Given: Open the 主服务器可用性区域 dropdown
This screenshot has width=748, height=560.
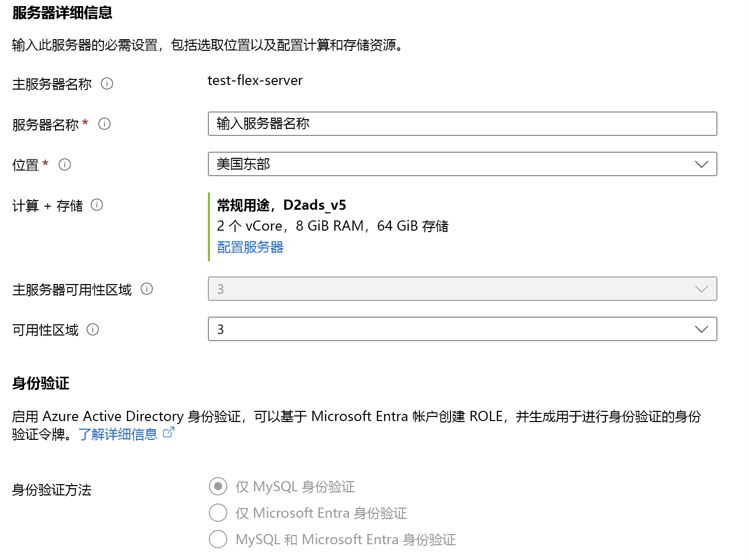Looking at the screenshot, I should pyautogui.click(x=462, y=289).
